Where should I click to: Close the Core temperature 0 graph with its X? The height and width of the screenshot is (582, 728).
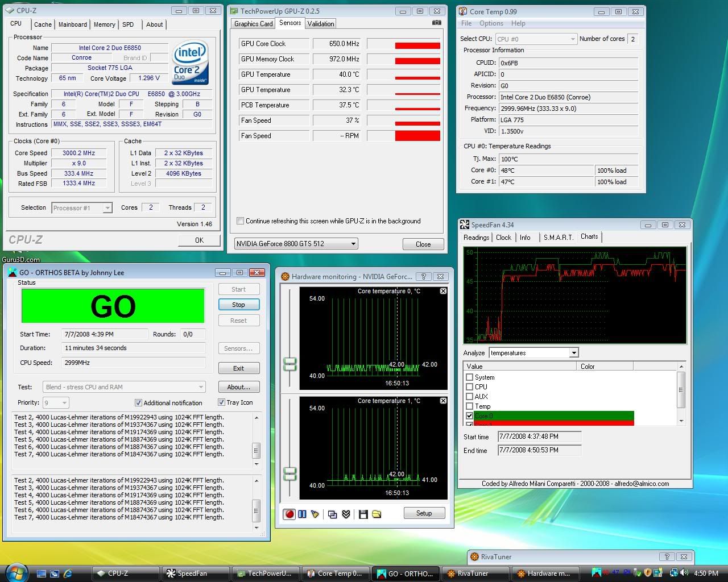443,291
